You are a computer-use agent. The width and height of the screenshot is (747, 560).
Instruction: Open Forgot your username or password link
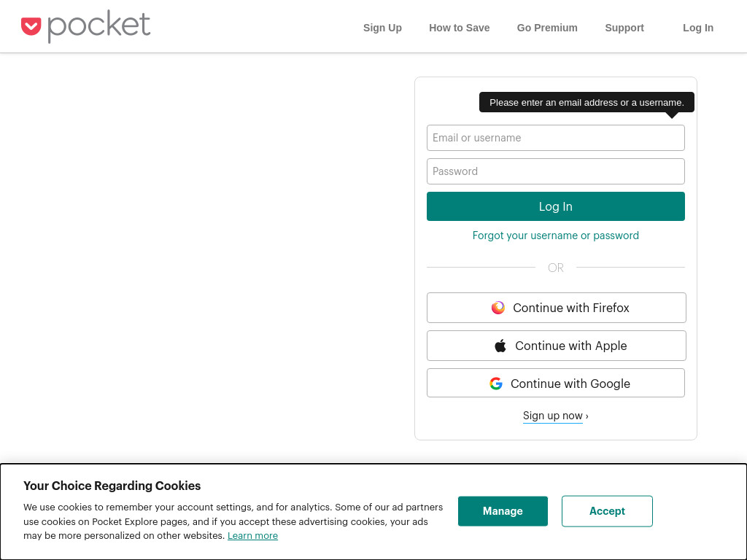555,236
